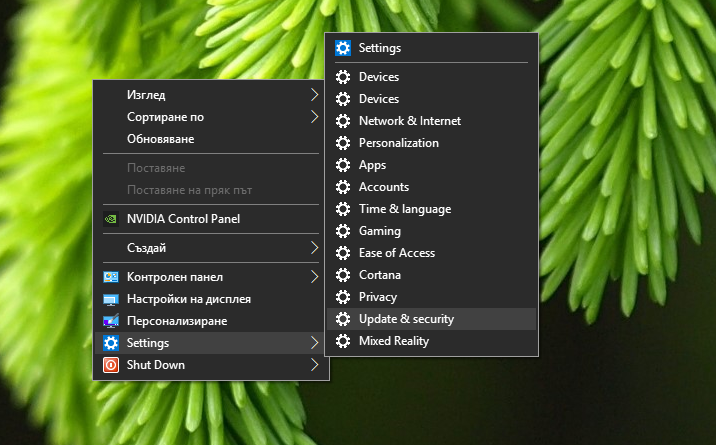The width and height of the screenshot is (716, 445).
Task: Open Accounts settings page
Action: pos(432,187)
